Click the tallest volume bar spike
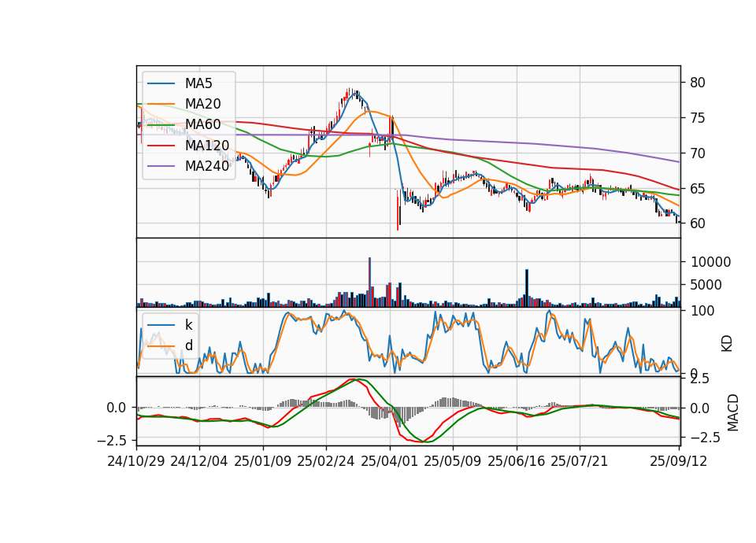756x543 pixels. [370, 283]
